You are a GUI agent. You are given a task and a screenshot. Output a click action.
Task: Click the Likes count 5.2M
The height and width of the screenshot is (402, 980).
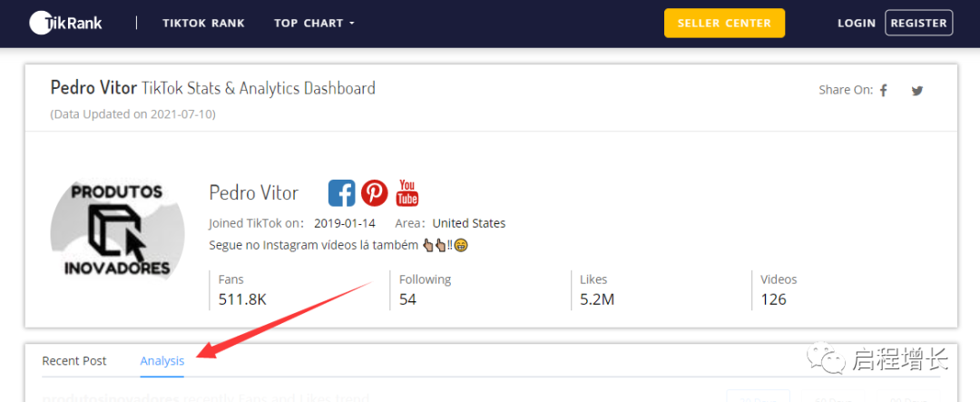click(x=597, y=299)
